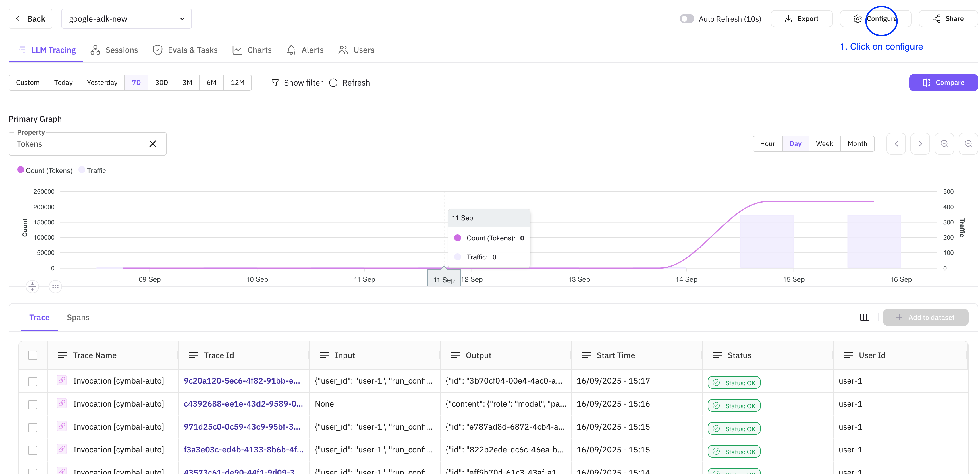Toggle Auto Refresh (10s) switch
Image resolution: width=980 pixels, height=474 pixels.
(687, 19)
